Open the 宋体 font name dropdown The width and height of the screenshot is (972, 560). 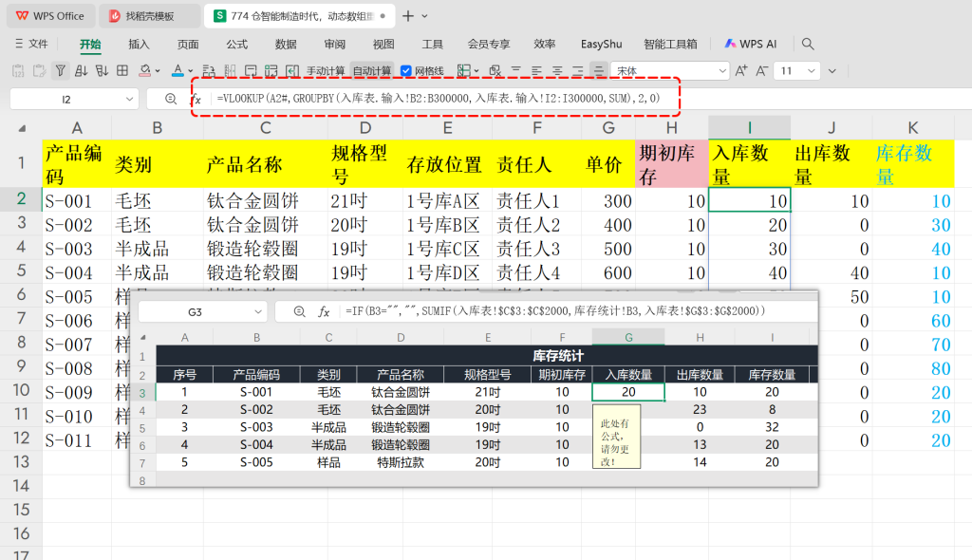(722, 70)
